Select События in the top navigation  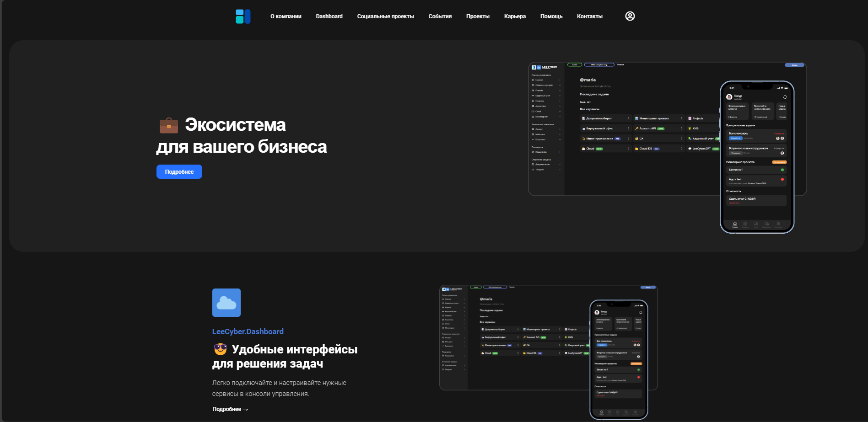440,16
